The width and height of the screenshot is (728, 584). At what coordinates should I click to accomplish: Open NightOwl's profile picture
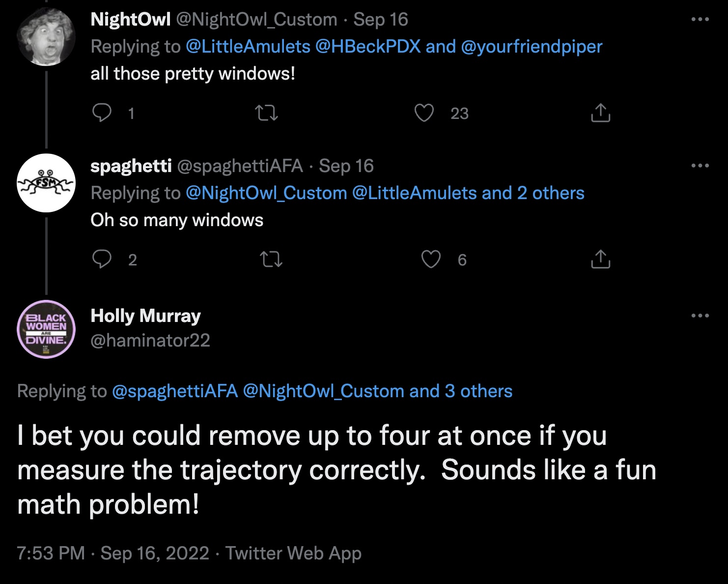(x=46, y=36)
